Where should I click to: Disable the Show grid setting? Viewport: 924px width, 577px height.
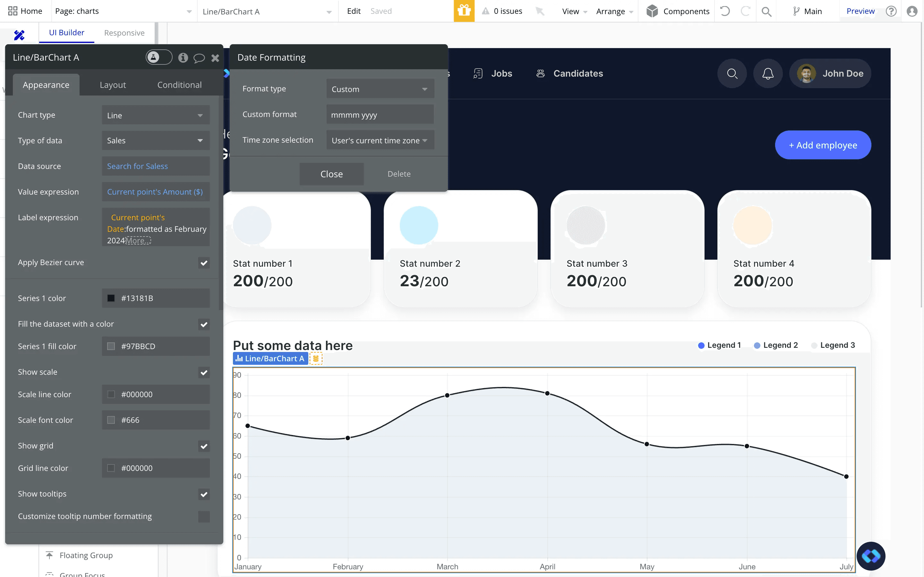[x=204, y=446]
